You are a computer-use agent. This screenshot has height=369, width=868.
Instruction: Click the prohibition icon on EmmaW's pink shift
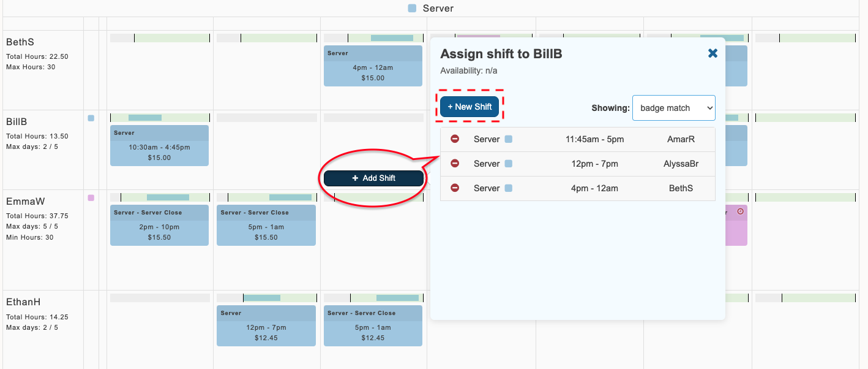tap(741, 211)
